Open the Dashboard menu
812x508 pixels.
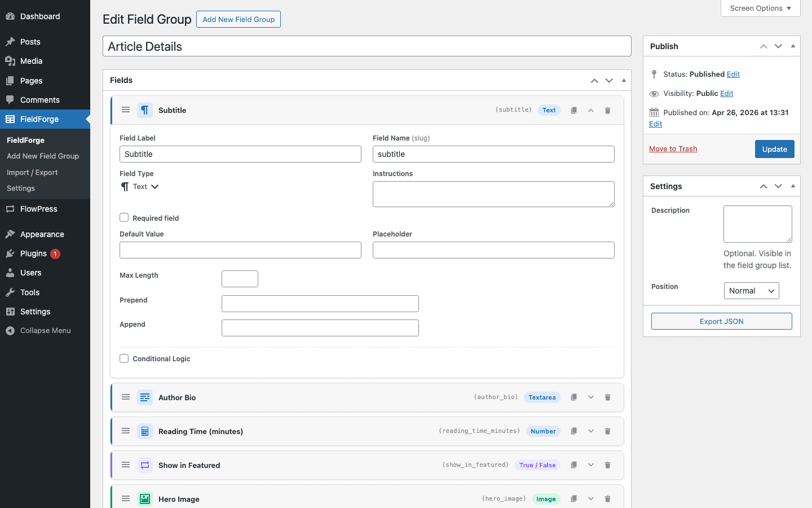coord(45,16)
